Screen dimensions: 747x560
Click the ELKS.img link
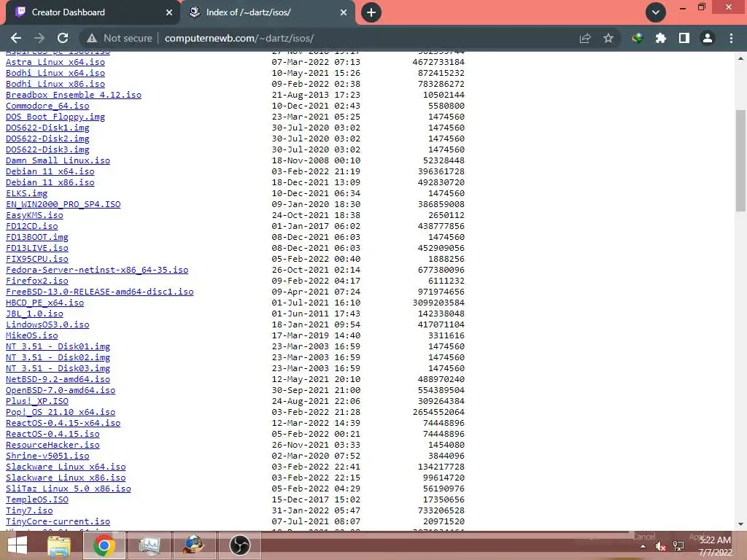click(x=27, y=193)
